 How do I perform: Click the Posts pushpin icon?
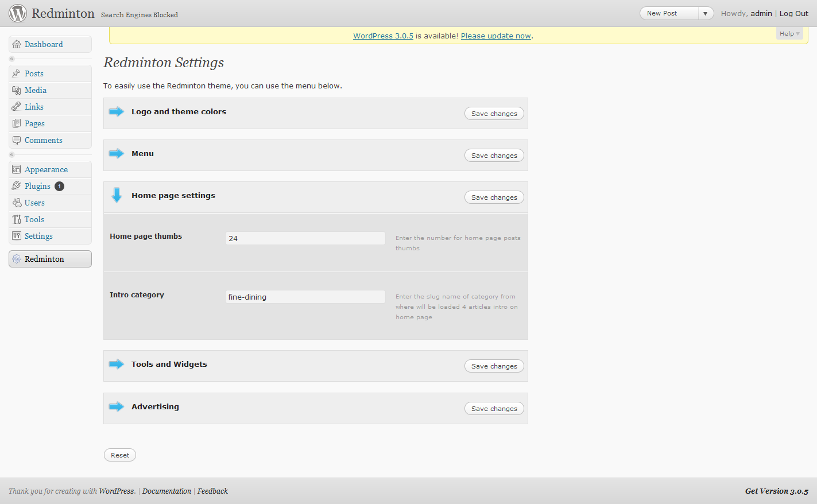tap(17, 73)
